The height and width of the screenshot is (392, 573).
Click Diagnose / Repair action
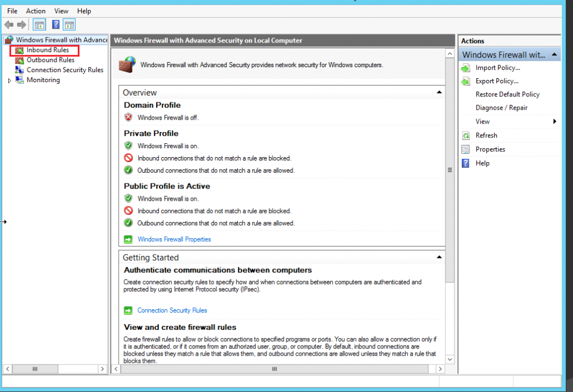[x=501, y=108]
